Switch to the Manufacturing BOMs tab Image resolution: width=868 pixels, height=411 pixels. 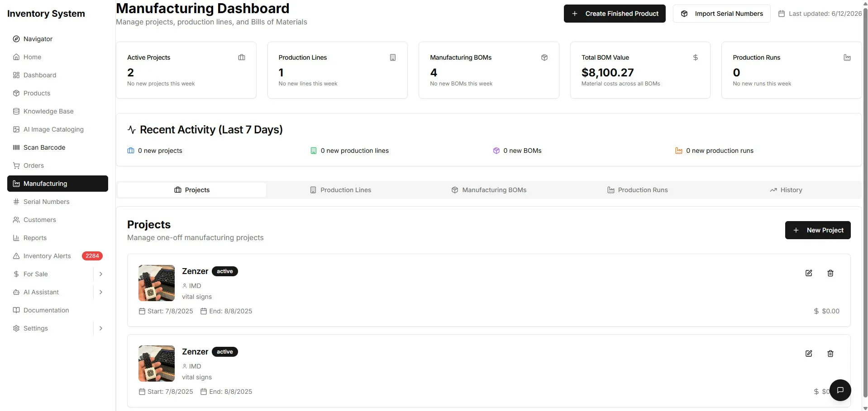(x=489, y=190)
